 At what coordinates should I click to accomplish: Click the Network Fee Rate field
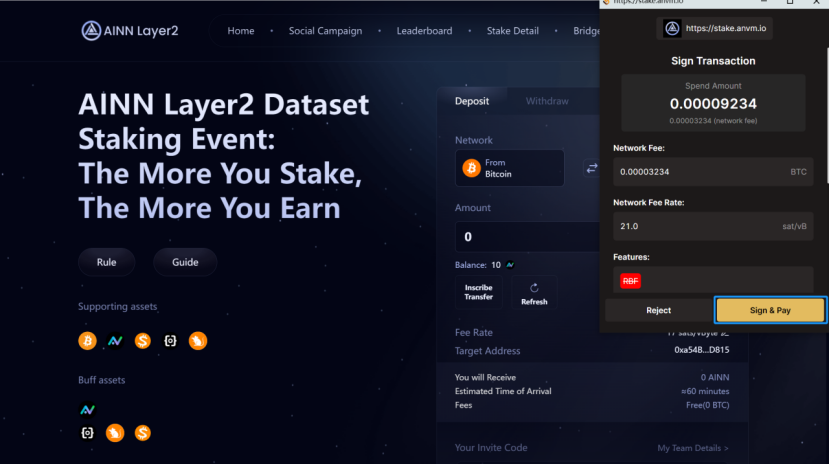(713, 226)
